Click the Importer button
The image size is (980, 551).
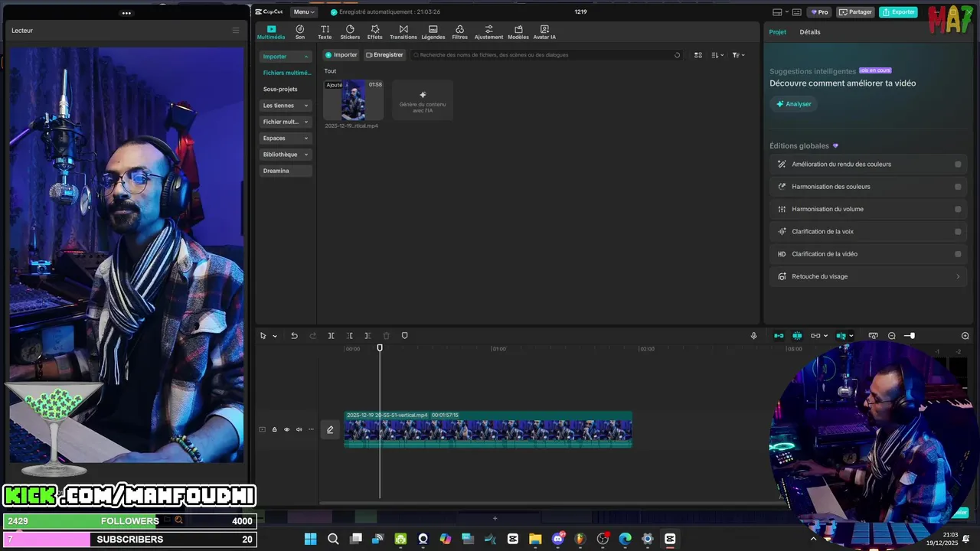tap(341, 55)
